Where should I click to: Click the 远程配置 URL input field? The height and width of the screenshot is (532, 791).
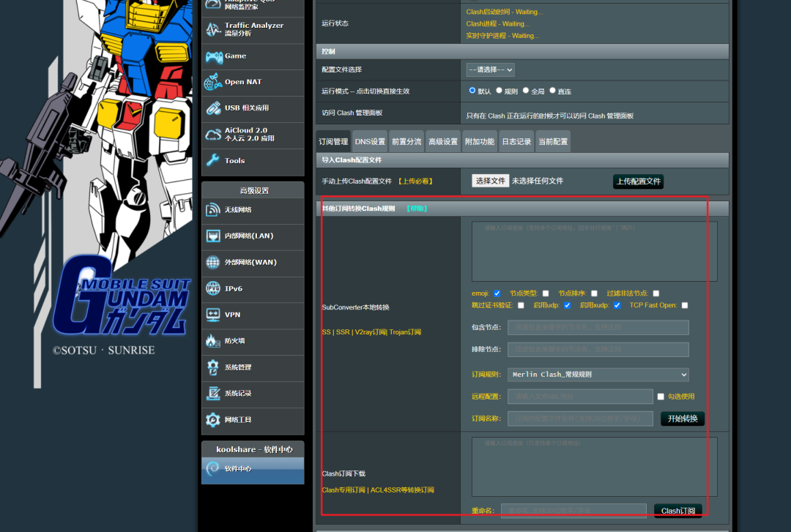click(x=580, y=397)
